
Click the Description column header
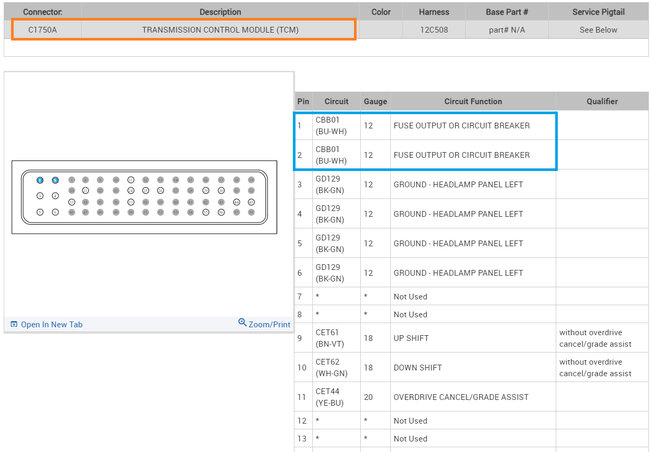(x=220, y=12)
